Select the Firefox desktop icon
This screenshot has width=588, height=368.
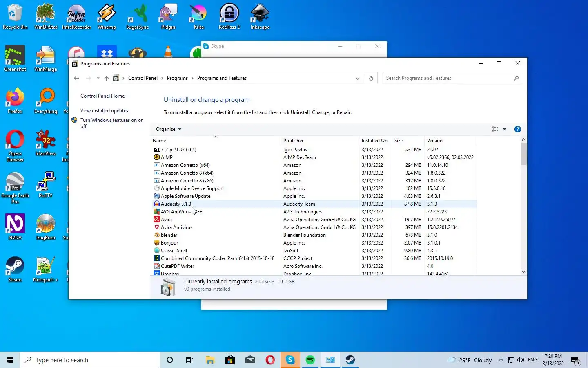[x=15, y=101]
